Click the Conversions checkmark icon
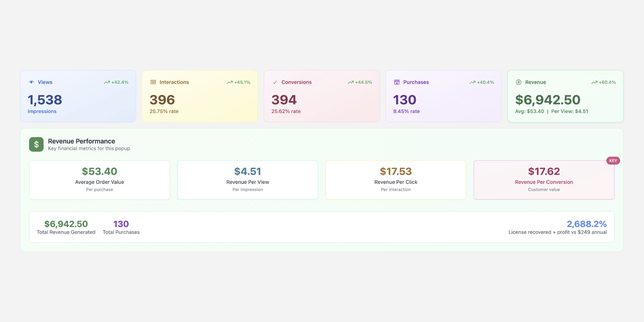 (275, 83)
